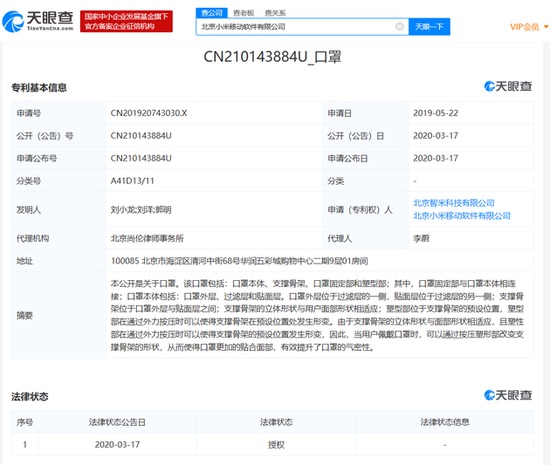Focus the company name search field
This screenshot has height=465, width=550.
click(296, 27)
